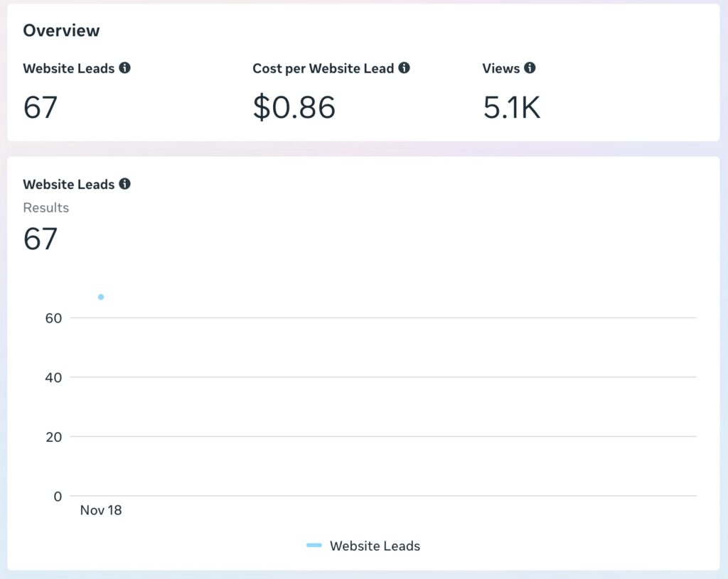Viewport: 728px width, 579px height.
Task: Select the 67 value under Overview Website Leads
Action: tap(41, 107)
